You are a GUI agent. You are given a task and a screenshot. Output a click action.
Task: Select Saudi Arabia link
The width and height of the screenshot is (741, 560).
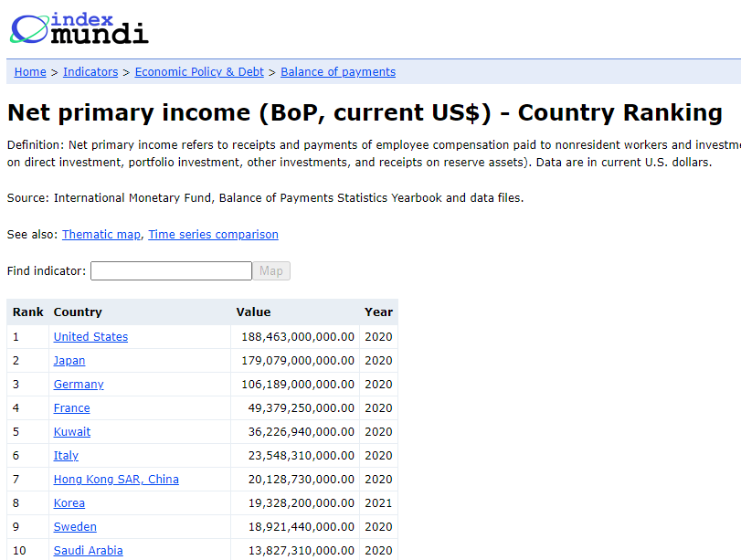(x=88, y=551)
